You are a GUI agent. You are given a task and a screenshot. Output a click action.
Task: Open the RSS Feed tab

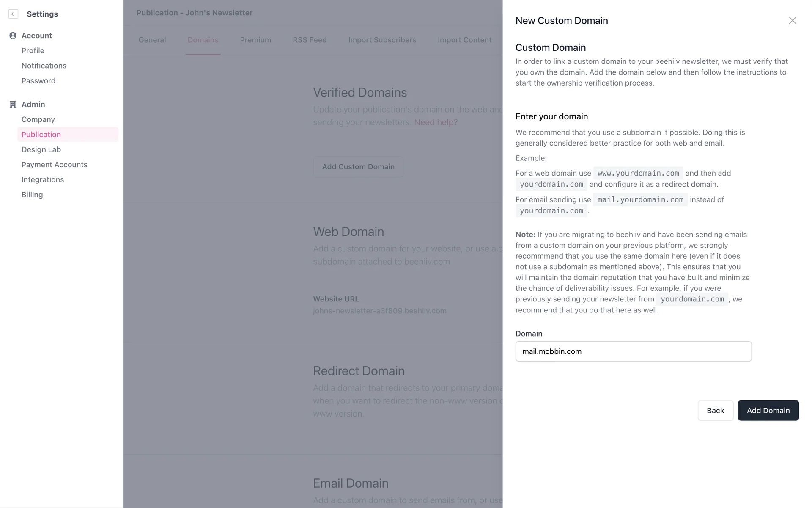[x=310, y=40]
